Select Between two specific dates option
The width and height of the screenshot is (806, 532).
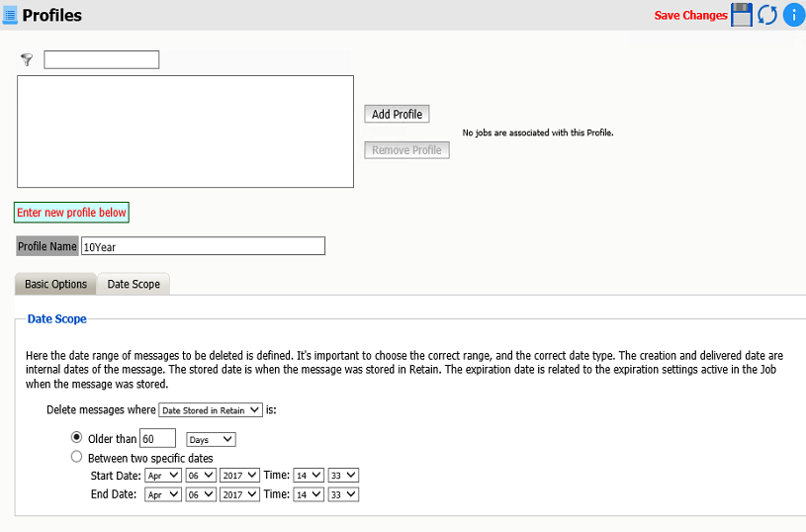[76, 457]
